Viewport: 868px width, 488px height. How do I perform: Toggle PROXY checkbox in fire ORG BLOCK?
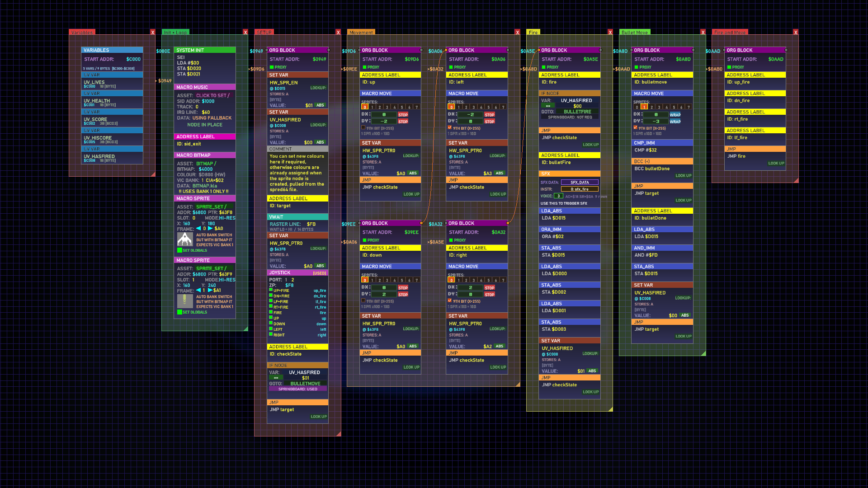click(x=543, y=67)
